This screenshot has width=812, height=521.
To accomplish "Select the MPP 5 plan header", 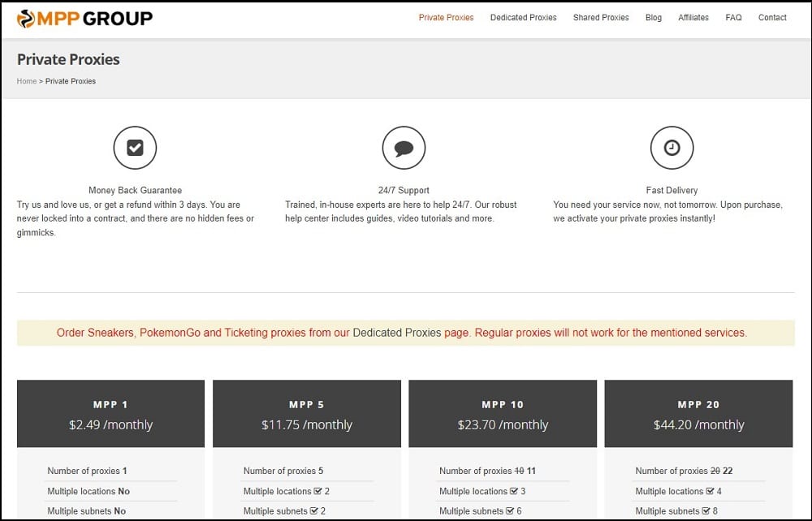I will pos(307,413).
